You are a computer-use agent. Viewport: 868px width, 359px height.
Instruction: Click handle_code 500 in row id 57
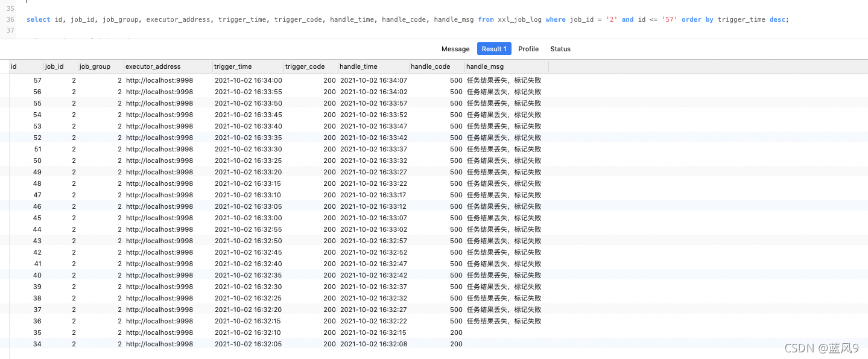pyautogui.click(x=457, y=80)
